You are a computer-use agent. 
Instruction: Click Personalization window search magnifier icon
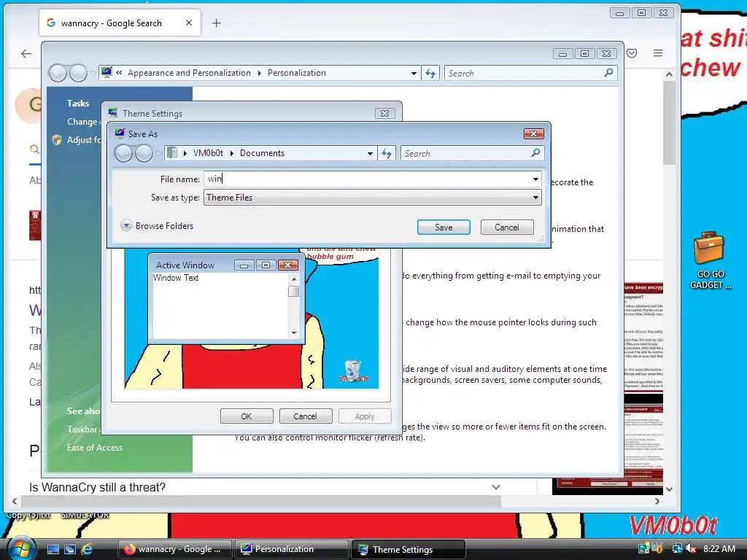click(608, 73)
